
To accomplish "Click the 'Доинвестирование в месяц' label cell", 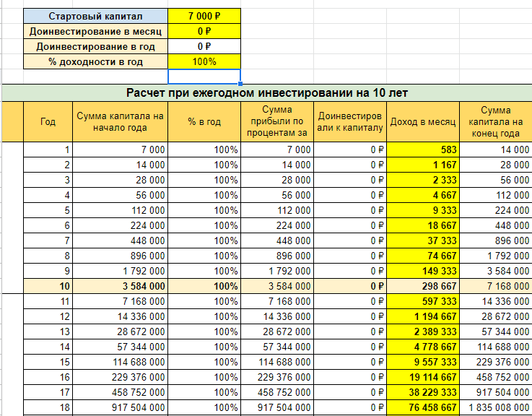I will coord(95,31).
